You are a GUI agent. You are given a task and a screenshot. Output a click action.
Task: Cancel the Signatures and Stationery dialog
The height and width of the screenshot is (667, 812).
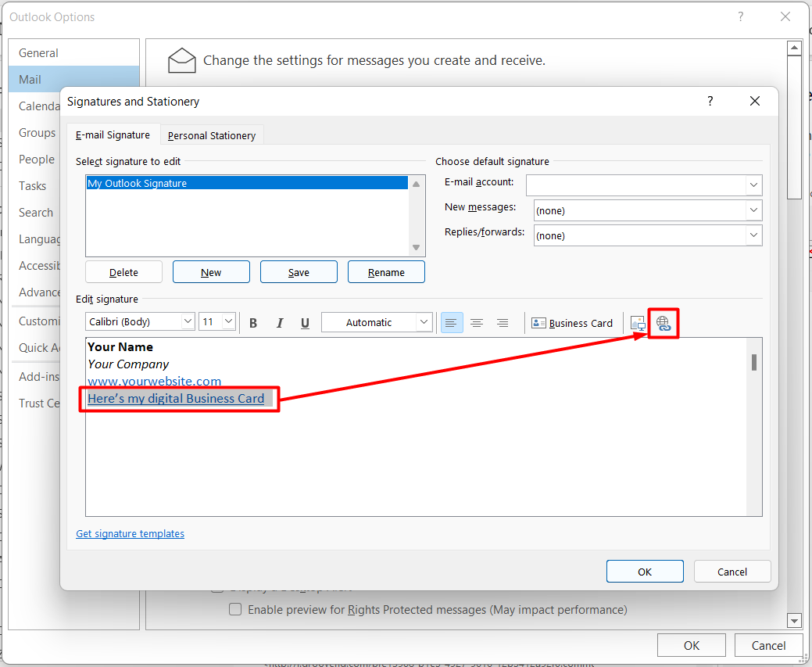click(732, 571)
